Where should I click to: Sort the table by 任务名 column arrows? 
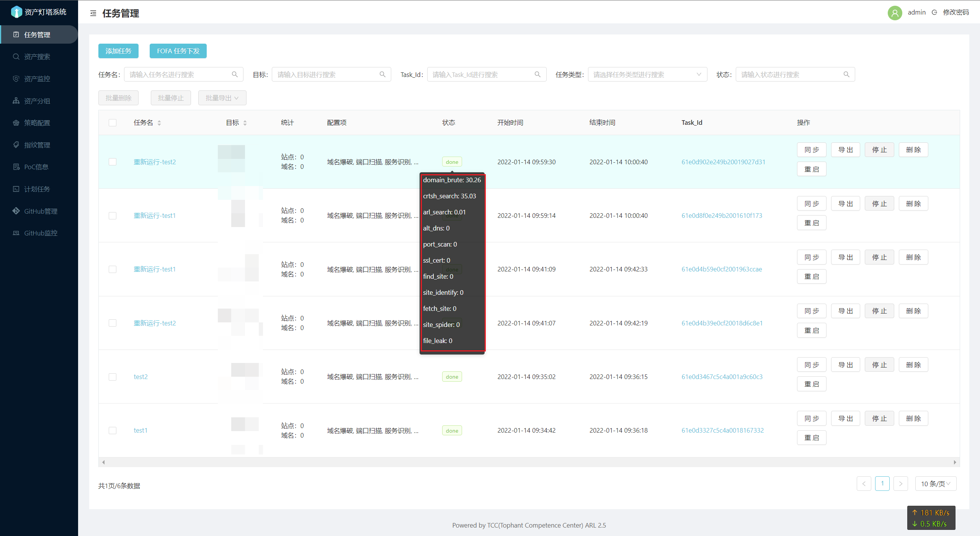click(x=159, y=123)
